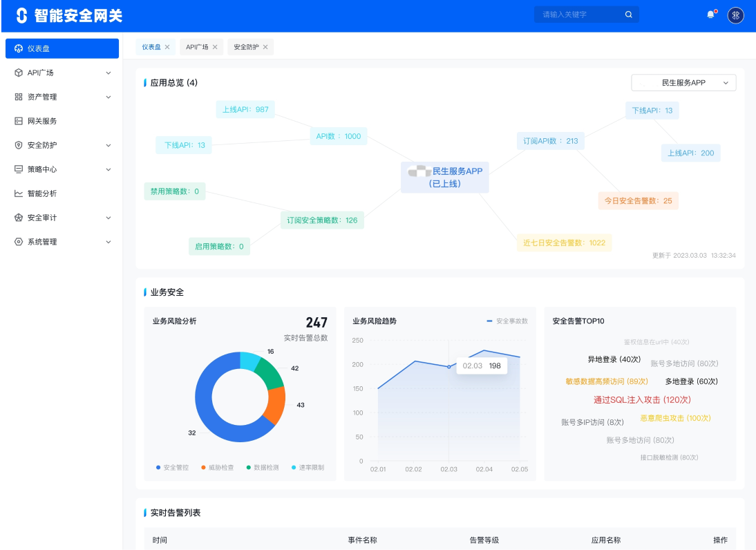Click the 资产管理 grid icon
The width and height of the screenshot is (756, 550).
click(x=19, y=97)
